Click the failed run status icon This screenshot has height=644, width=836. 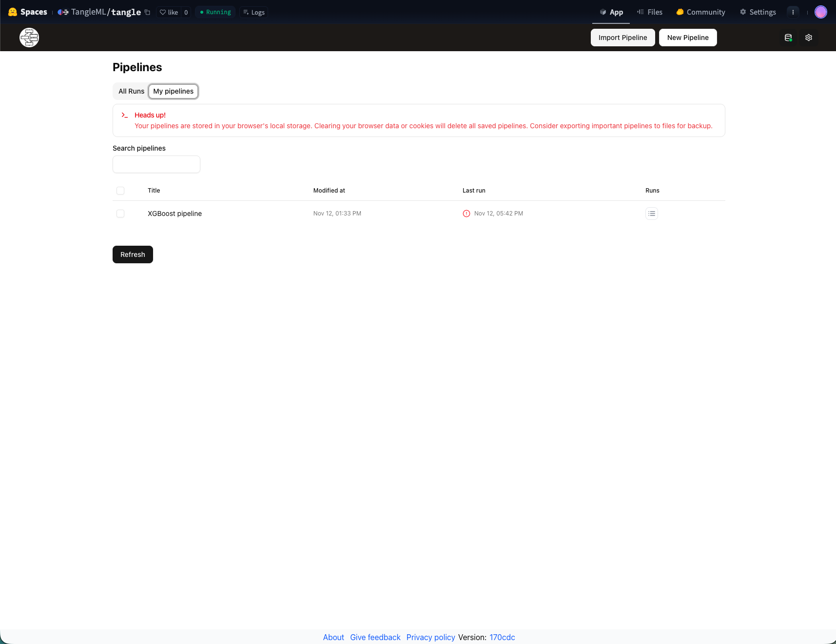click(467, 214)
